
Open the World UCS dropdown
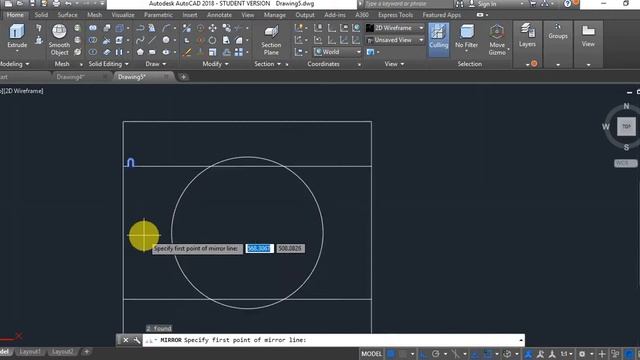pos(337,52)
